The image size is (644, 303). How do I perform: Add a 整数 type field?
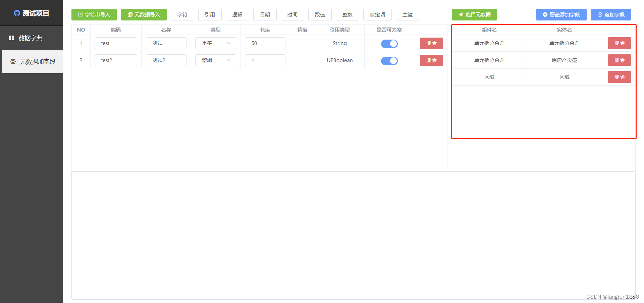point(347,15)
